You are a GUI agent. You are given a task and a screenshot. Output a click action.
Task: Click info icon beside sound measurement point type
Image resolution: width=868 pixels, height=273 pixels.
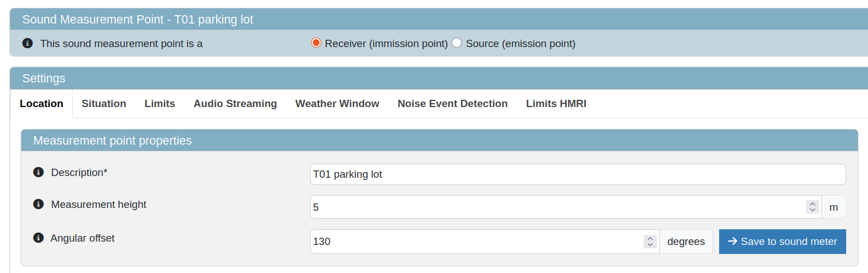(x=27, y=43)
